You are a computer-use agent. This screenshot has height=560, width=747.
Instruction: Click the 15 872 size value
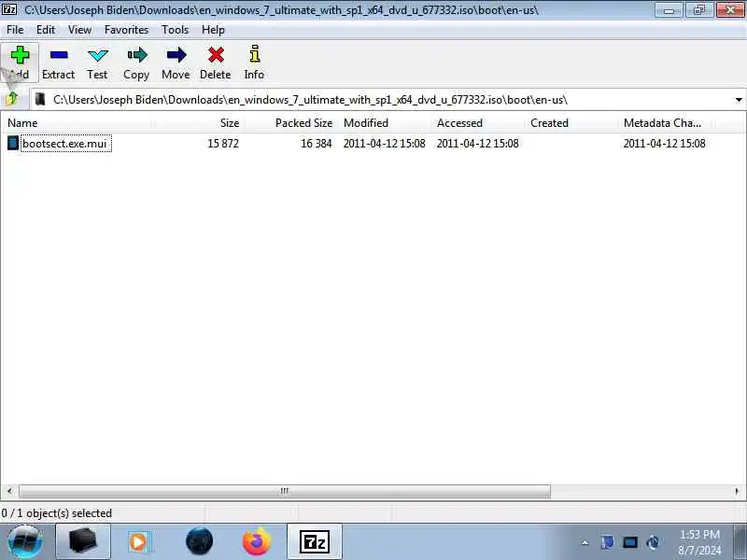coord(223,144)
